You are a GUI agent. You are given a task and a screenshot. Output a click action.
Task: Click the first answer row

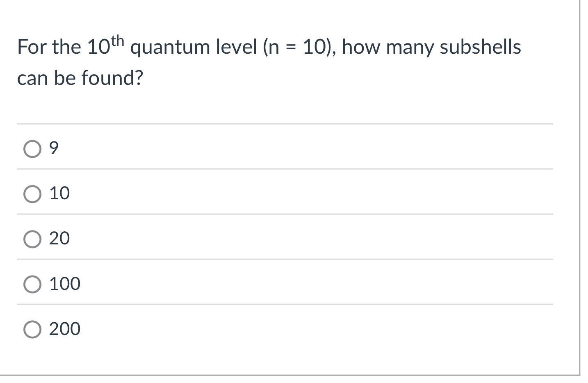tap(246, 148)
